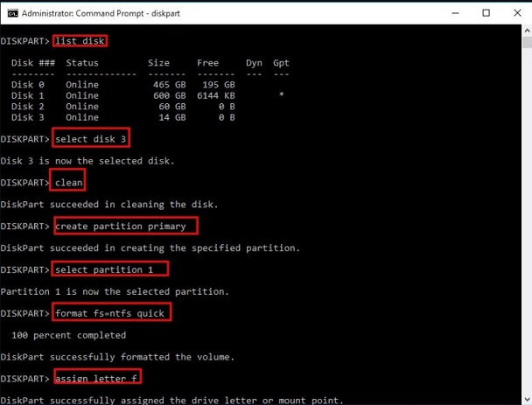Click the '600 GB' size value
This screenshot has width=532, height=405.
click(169, 95)
